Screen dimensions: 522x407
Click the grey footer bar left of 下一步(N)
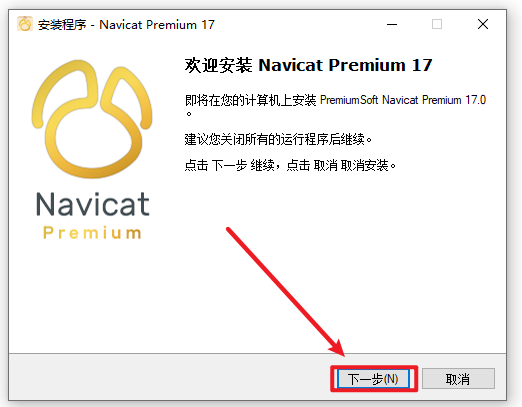[x=170, y=377]
